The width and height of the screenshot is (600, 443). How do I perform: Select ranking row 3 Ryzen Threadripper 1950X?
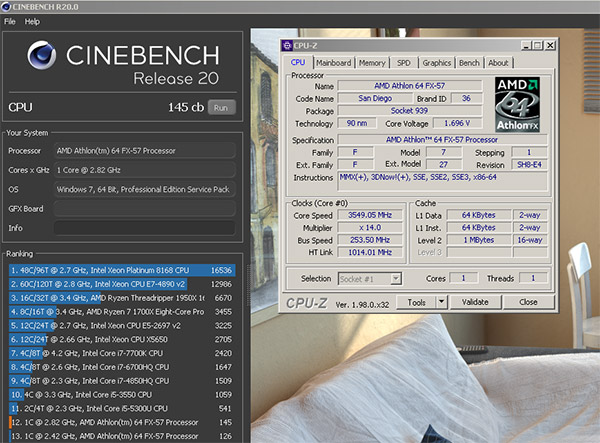(122, 298)
